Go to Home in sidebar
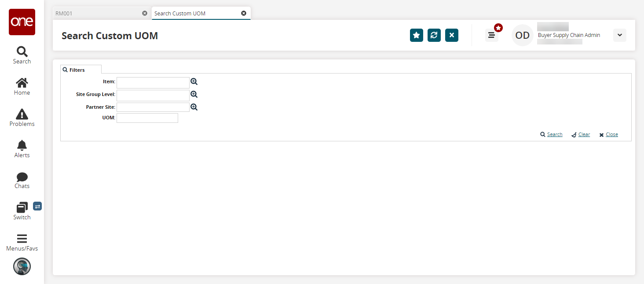The width and height of the screenshot is (644, 284). [x=22, y=87]
